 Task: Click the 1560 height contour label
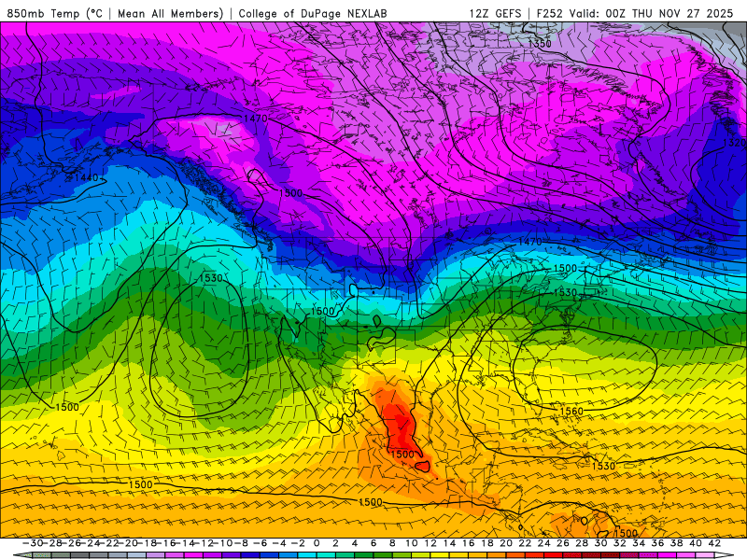click(571, 411)
